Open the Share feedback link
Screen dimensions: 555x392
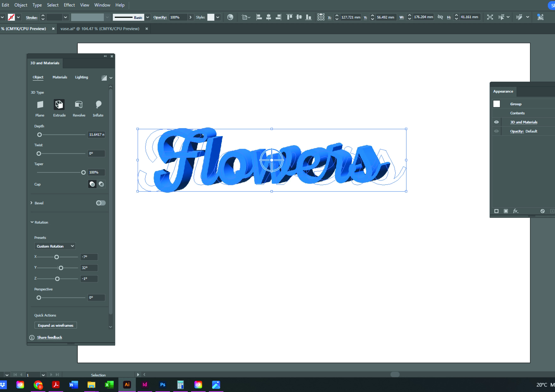[50, 337]
